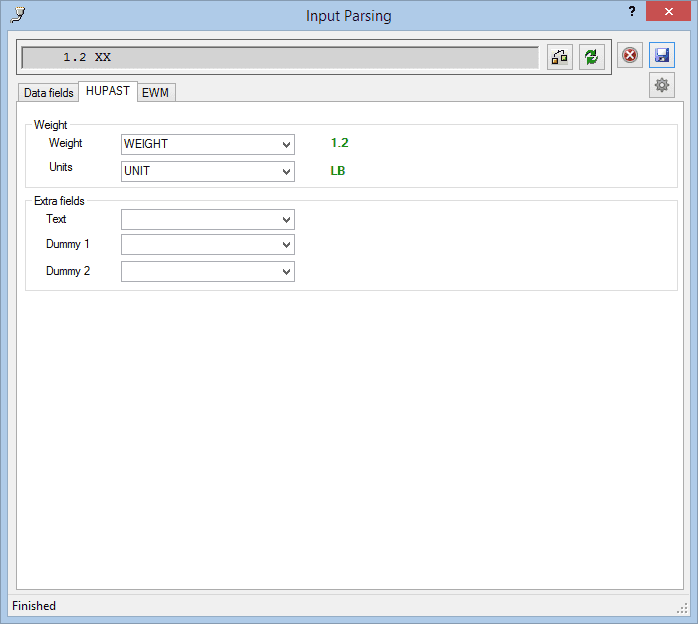The height and width of the screenshot is (624, 698).
Task: Click the Dummy 1 field label
Action: (x=68, y=244)
